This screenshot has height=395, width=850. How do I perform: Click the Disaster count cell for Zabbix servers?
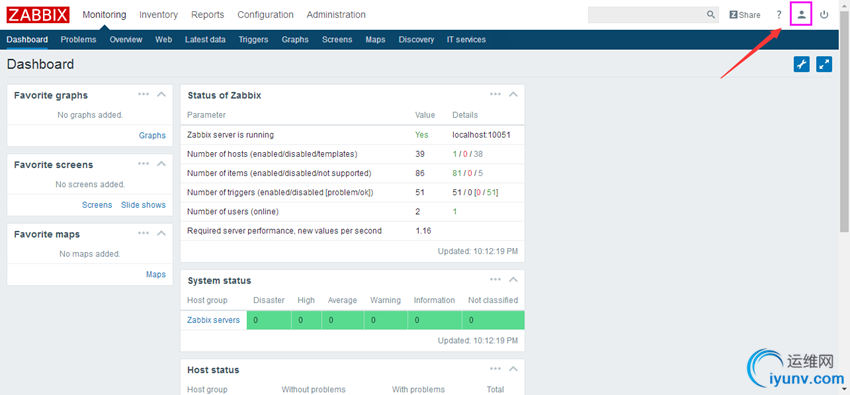269,320
